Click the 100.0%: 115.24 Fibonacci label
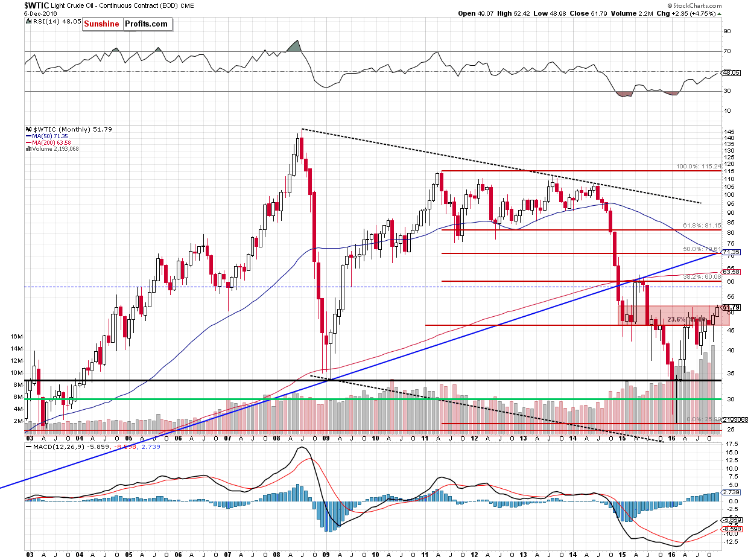This screenshot has height=560, width=748. point(698,166)
